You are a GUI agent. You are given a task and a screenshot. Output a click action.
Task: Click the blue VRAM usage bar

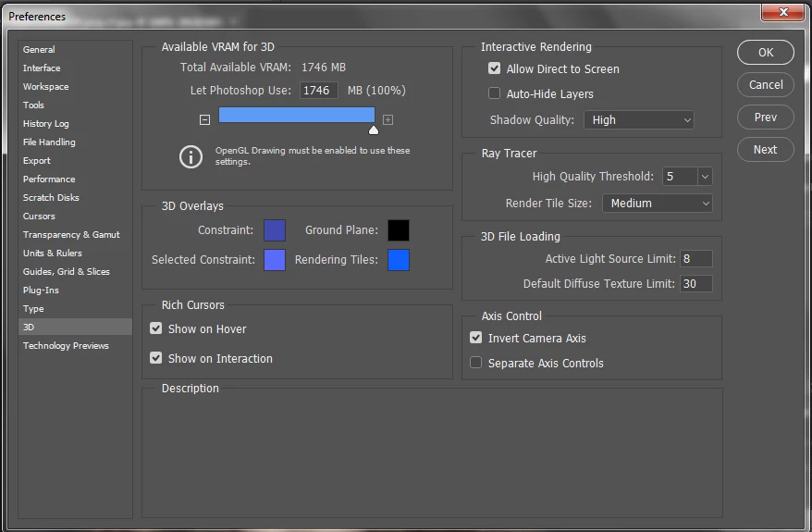(x=296, y=115)
